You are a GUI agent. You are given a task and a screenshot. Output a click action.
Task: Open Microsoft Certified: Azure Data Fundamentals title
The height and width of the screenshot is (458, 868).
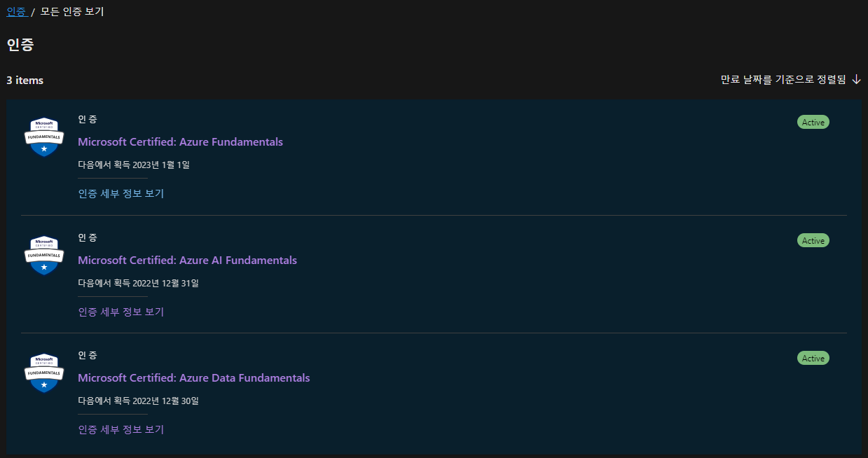[193, 377]
